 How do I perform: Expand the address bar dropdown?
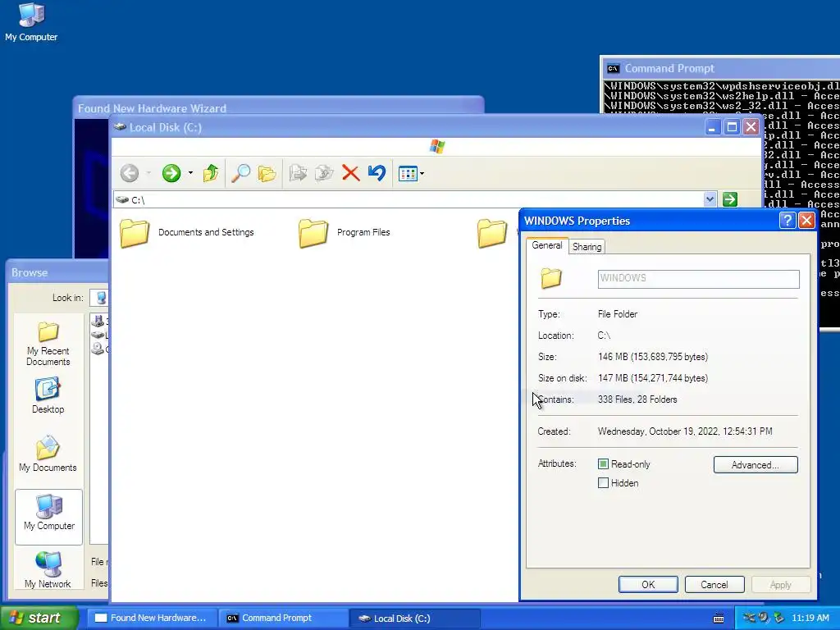pyautogui.click(x=710, y=199)
